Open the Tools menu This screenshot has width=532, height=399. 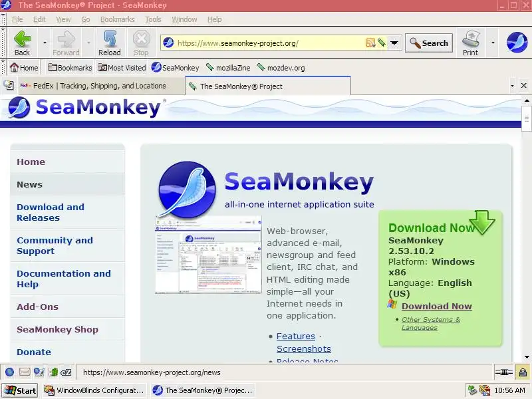coord(153,19)
